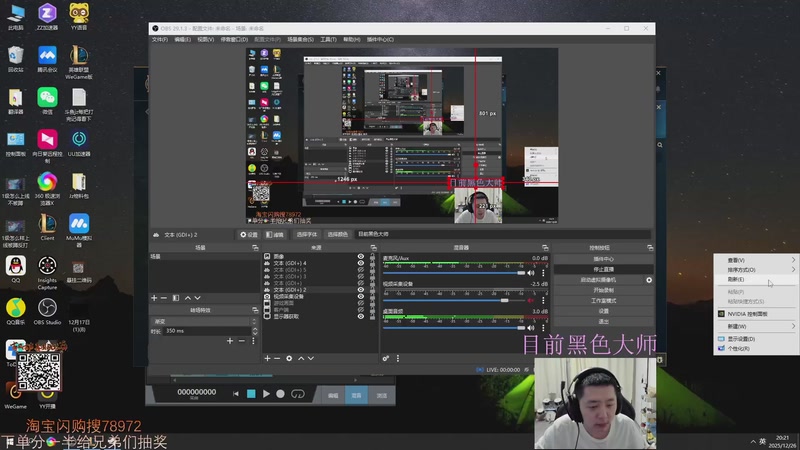
Task: Click 滤镜 filters button in source toolbar
Action: [275, 235]
